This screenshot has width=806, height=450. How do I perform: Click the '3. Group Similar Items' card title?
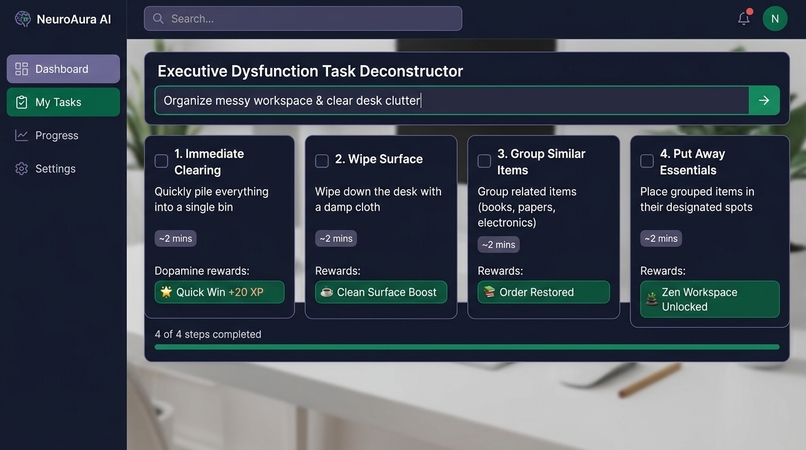click(541, 162)
